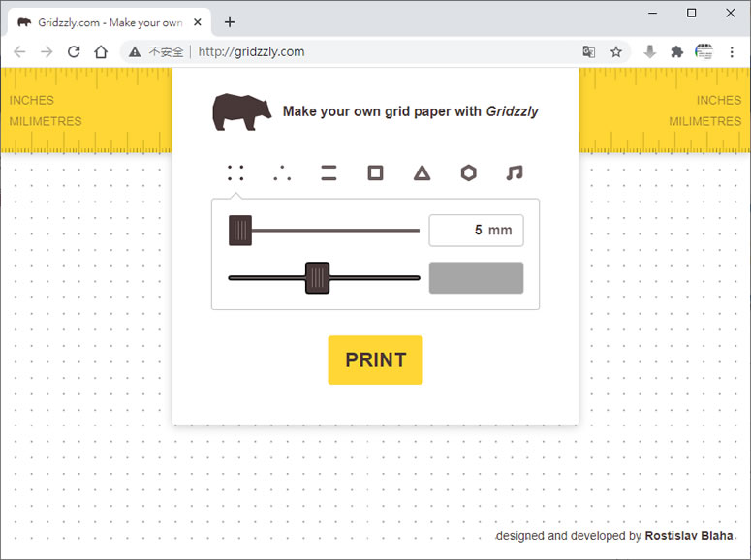Open the Chrome three-dot menu

point(732,52)
